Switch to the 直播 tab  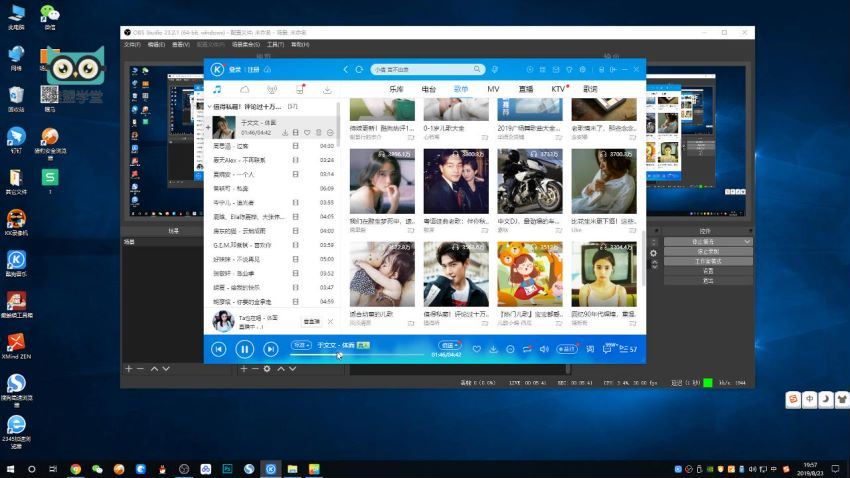525,88
